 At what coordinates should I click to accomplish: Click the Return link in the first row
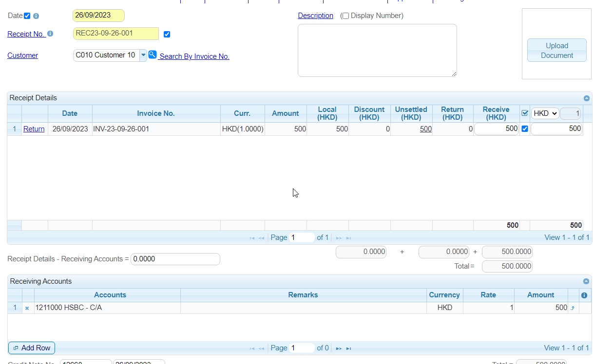point(34,129)
